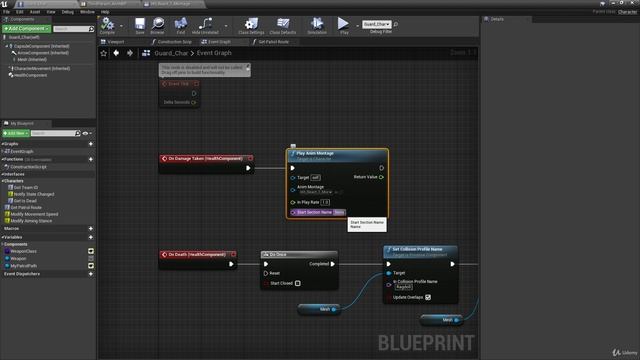Open the Hide Unrelated options dropdown arrow

(226, 26)
